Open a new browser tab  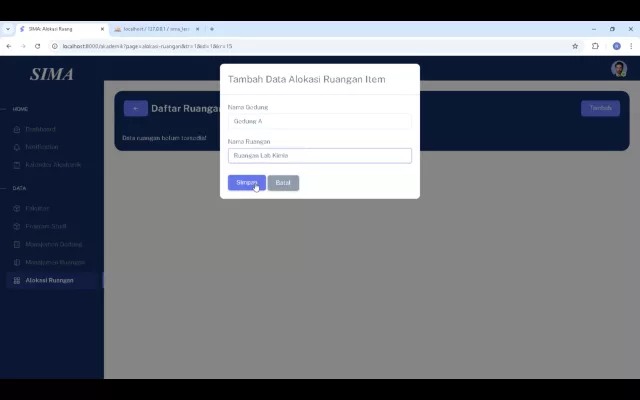[212, 29]
